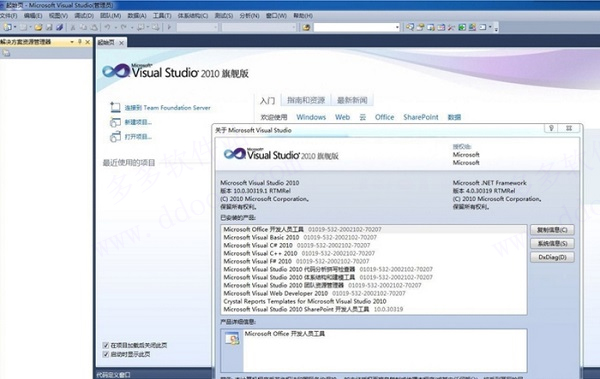
Task: Click the connect to Team Foundation Server icon
Action: pos(115,108)
